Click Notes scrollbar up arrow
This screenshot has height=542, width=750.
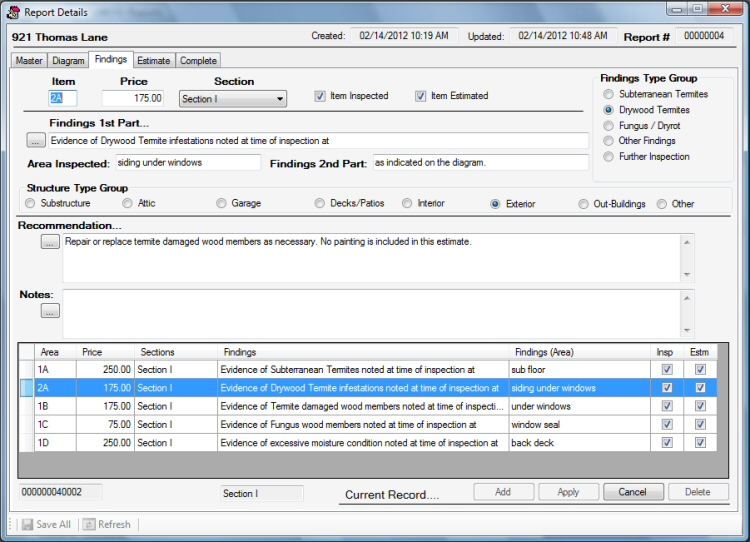(x=687, y=298)
